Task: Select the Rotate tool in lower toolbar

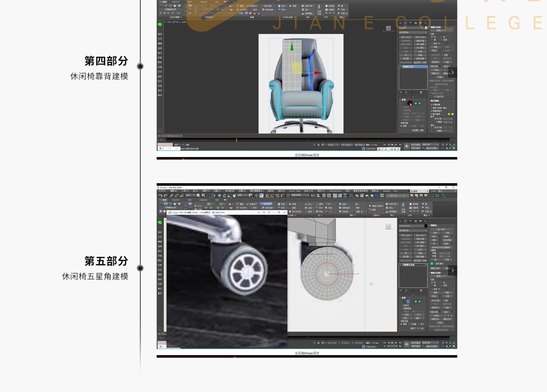Action: [x=224, y=196]
